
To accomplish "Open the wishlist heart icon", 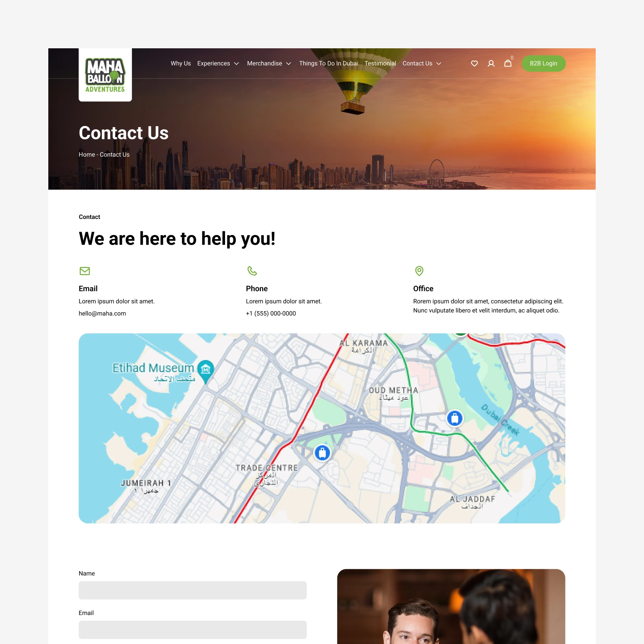I will click(474, 64).
